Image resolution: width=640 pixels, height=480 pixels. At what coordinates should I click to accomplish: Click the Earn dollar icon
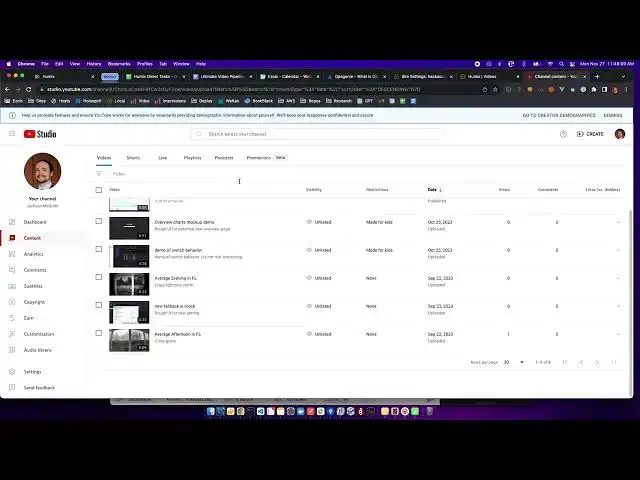point(12,318)
